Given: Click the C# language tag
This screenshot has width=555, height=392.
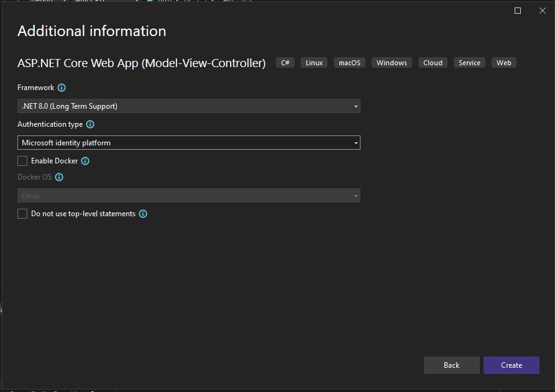Looking at the screenshot, I should (285, 63).
